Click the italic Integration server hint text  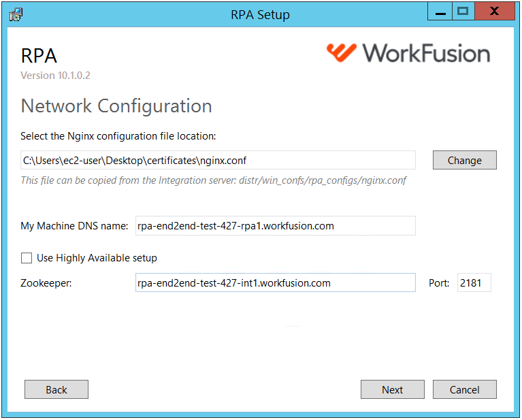[x=214, y=180]
